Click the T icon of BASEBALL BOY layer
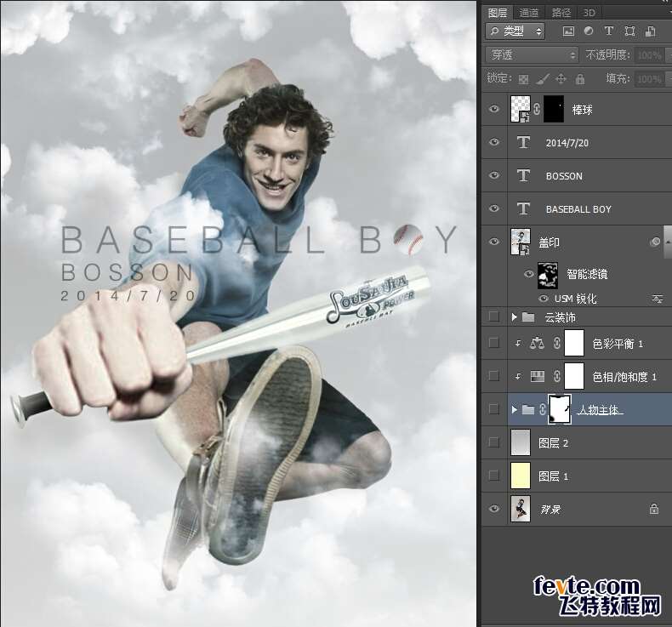 click(523, 208)
